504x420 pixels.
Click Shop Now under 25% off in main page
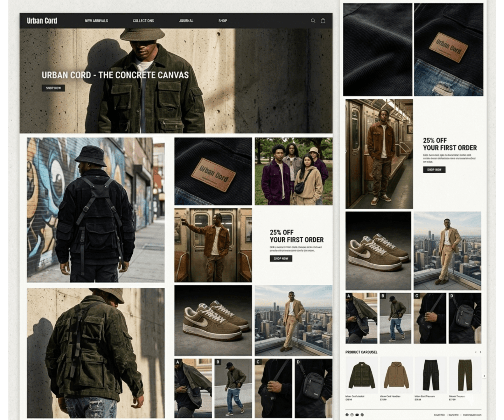point(281,258)
